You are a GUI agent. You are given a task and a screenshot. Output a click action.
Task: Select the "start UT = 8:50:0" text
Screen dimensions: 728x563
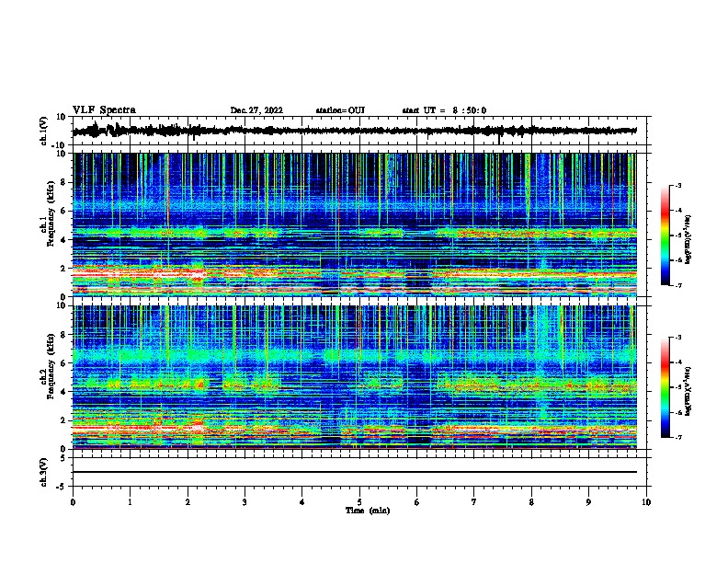click(x=444, y=110)
